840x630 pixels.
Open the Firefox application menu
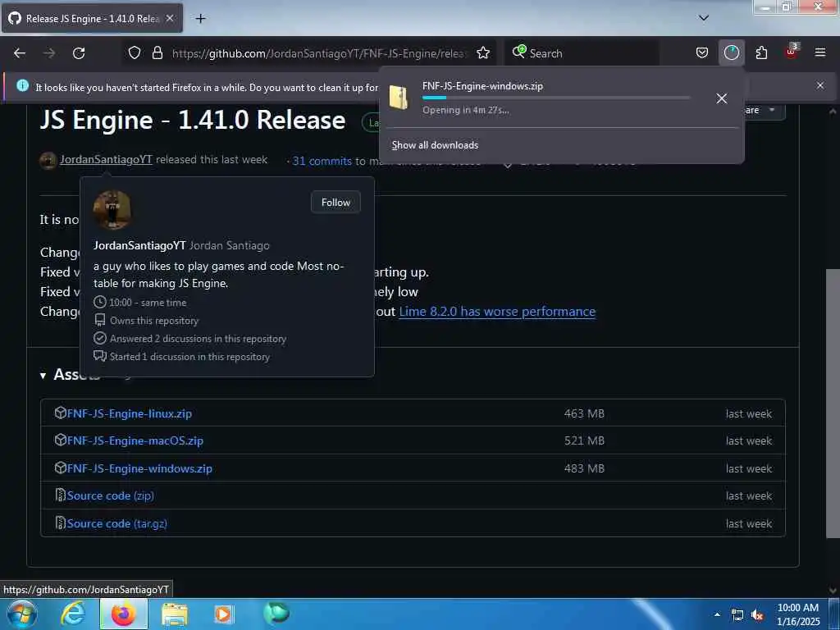point(820,52)
